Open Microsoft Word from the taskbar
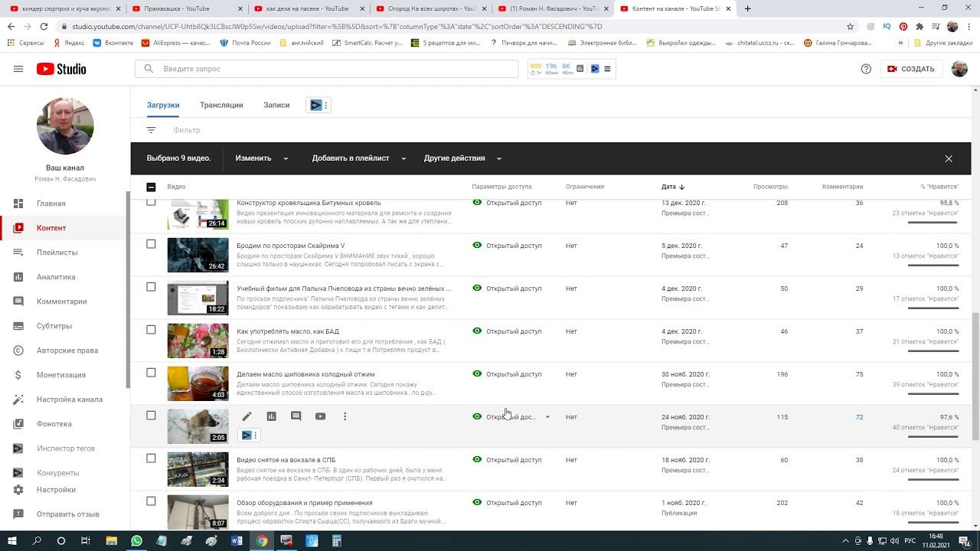Image resolution: width=980 pixels, height=551 pixels. (x=237, y=541)
